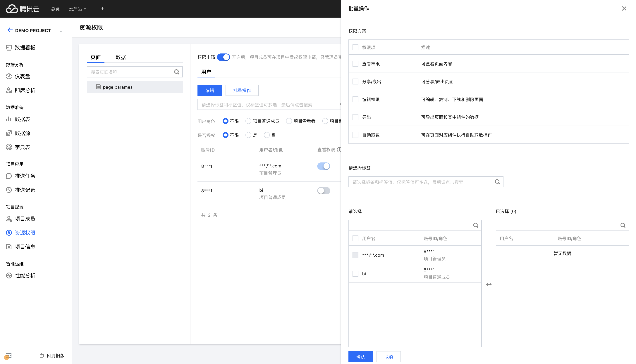Enable view permission toggle for user bi
Screen dimensions: 636x364
(x=324, y=190)
